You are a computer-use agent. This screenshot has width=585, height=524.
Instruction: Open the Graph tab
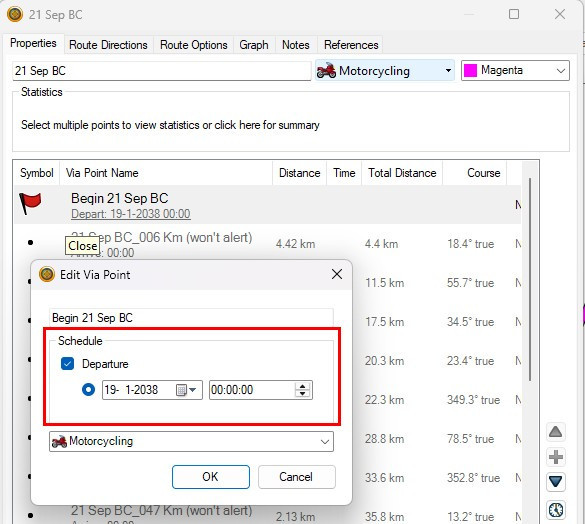[x=254, y=45]
